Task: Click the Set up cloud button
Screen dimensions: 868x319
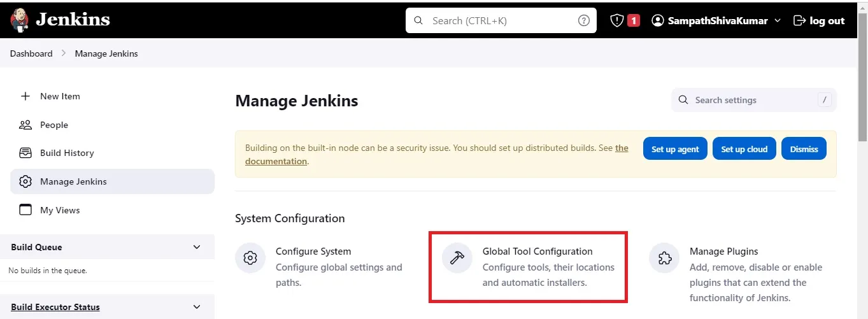Action: 744,149
